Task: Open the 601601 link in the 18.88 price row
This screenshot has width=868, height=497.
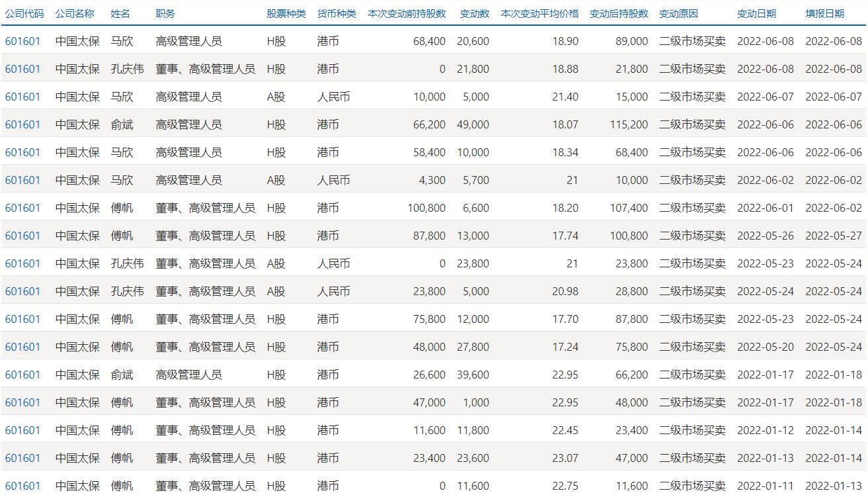Action: coord(22,69)
